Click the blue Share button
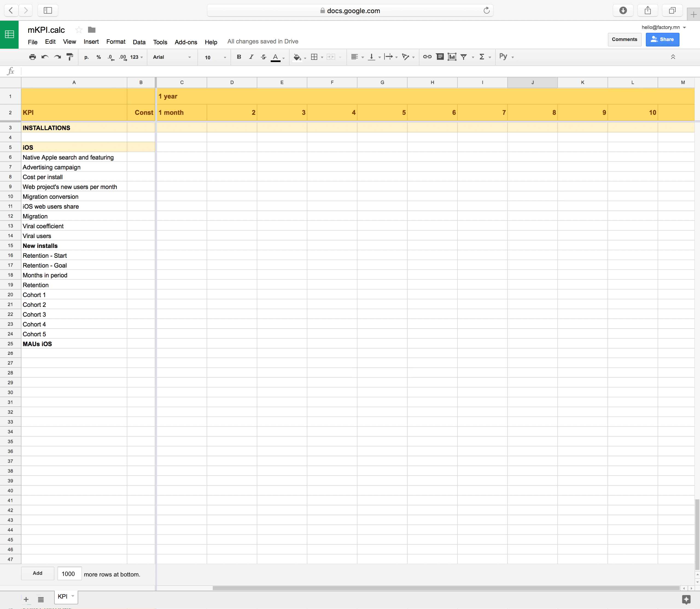The height and width of the screenshot is (609, 700). [x=662, y=39]
